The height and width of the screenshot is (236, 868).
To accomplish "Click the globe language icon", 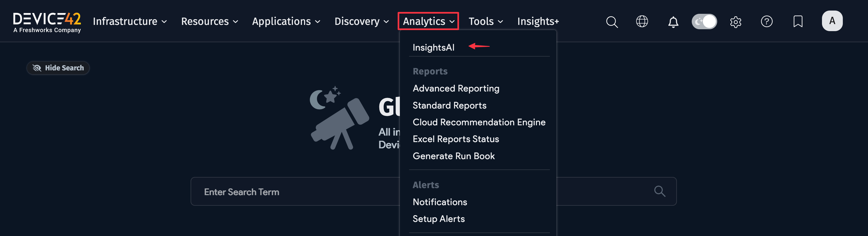I will (642, 21).
